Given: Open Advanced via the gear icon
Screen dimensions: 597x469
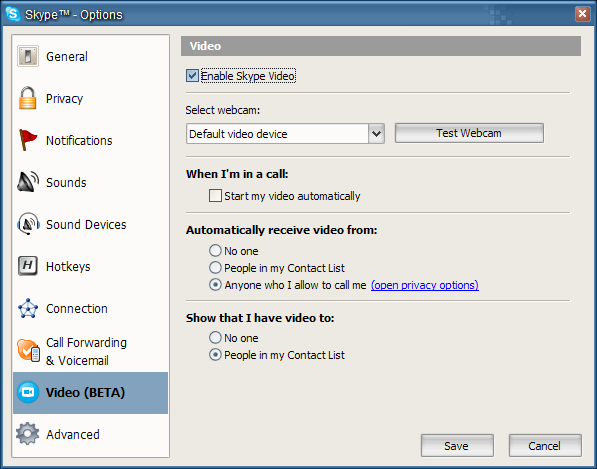Looking at the screenshot, I should (x=27, y=434).
